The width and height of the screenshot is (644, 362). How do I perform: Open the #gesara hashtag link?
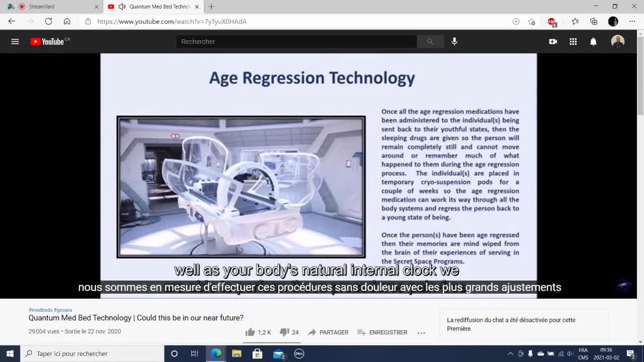click(63, 310)
